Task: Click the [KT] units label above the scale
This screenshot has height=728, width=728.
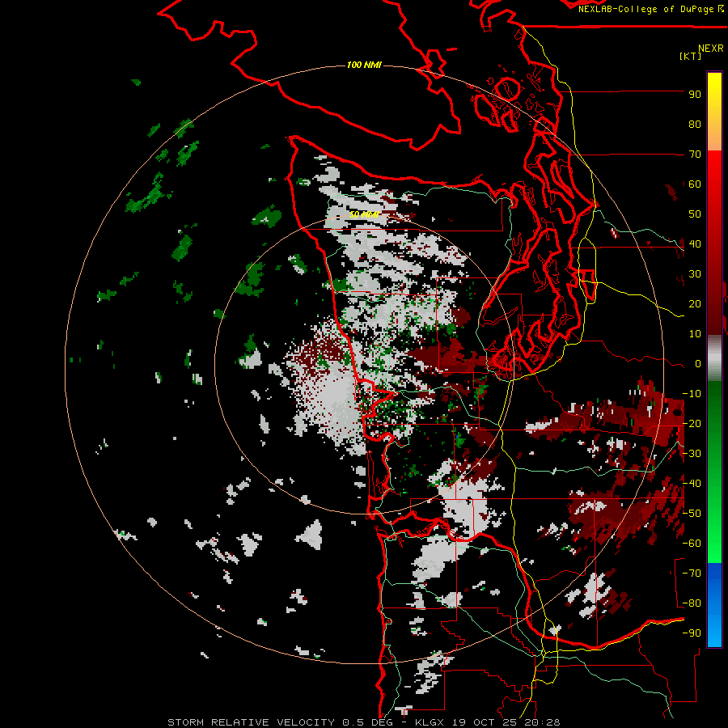Action: pos(691,56)
